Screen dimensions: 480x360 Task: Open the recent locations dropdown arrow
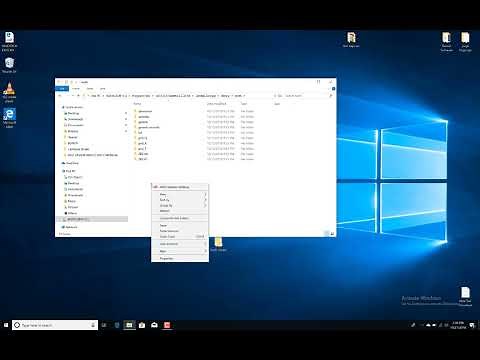tap(73, 96)
